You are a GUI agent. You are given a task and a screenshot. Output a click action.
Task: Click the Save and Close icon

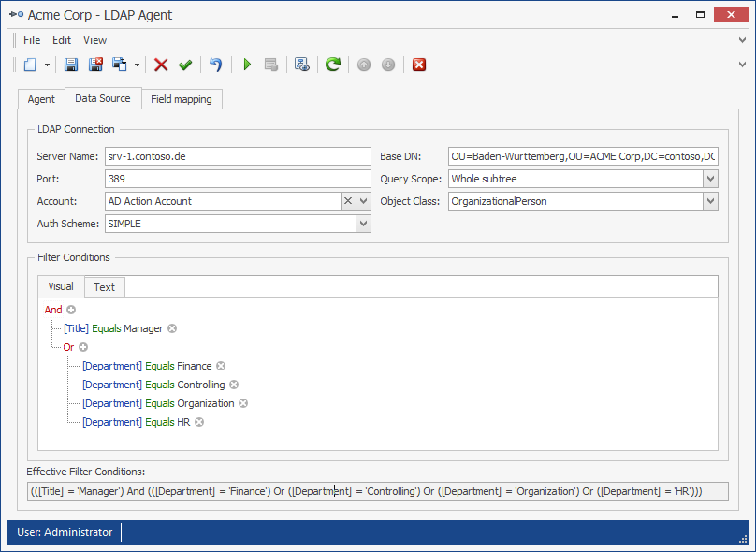click(95, 65)
